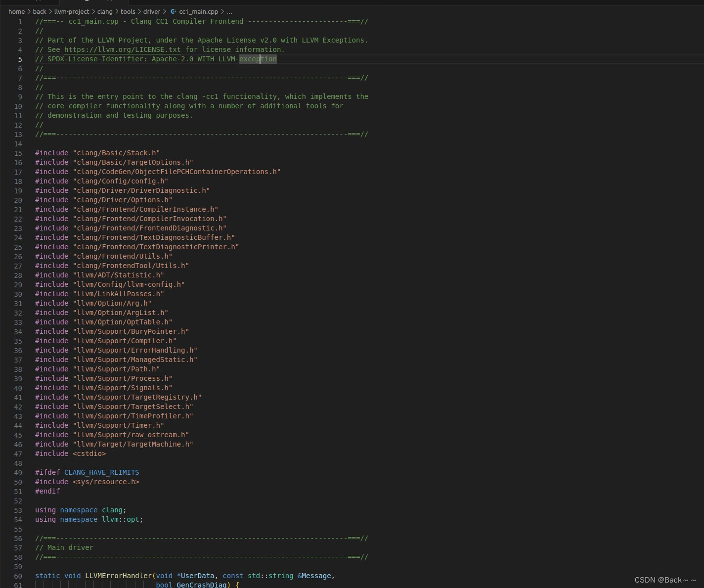Click "clang/FrontendTool/Utils.h" include path
The image size is (704, 588).
click(x=131, y=266)
